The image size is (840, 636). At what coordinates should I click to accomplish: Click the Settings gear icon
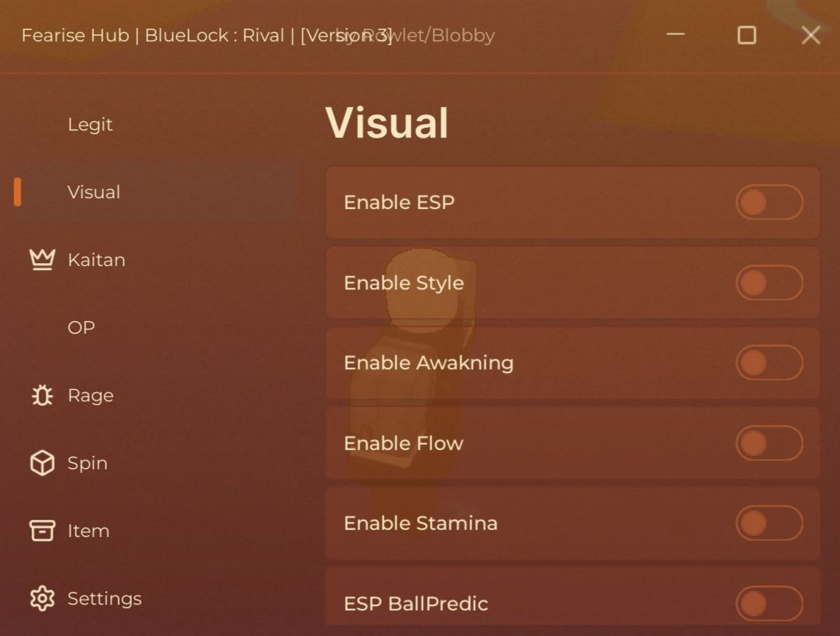coord(42,598)
